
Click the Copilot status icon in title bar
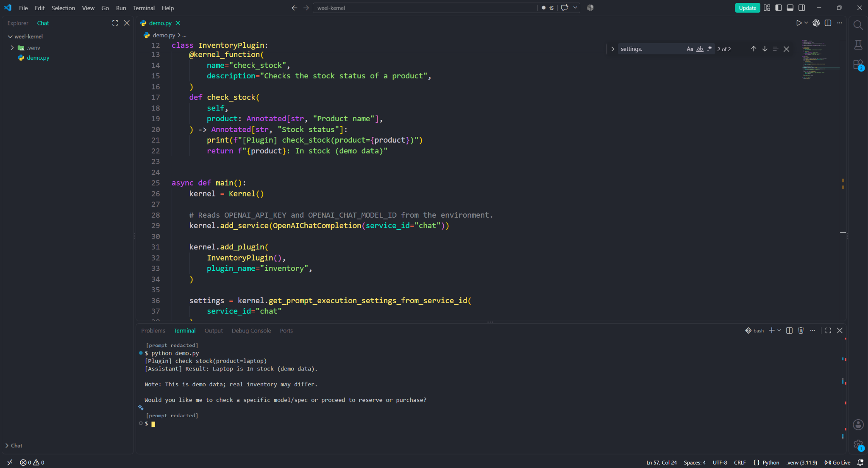tap(590, 8)
